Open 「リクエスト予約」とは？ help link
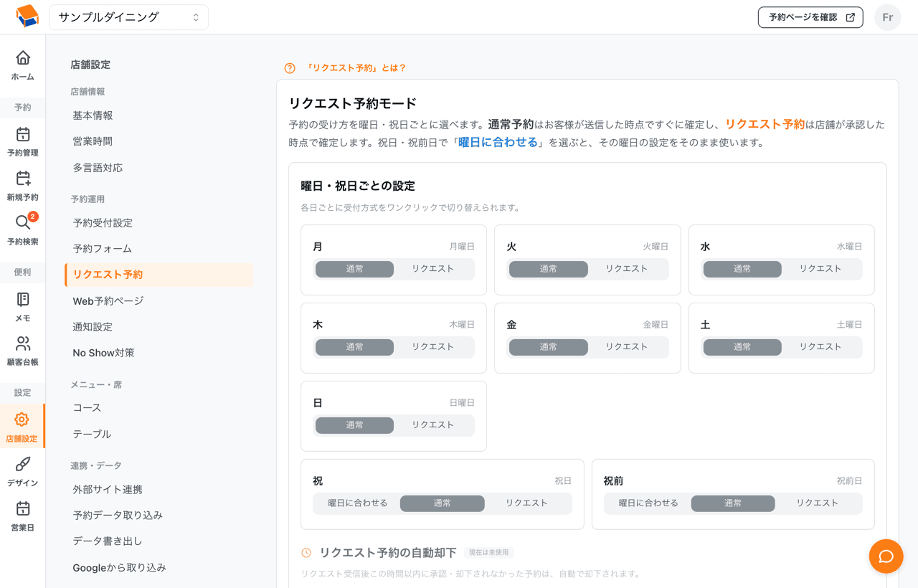918x588 pixels. coord(356,68)
